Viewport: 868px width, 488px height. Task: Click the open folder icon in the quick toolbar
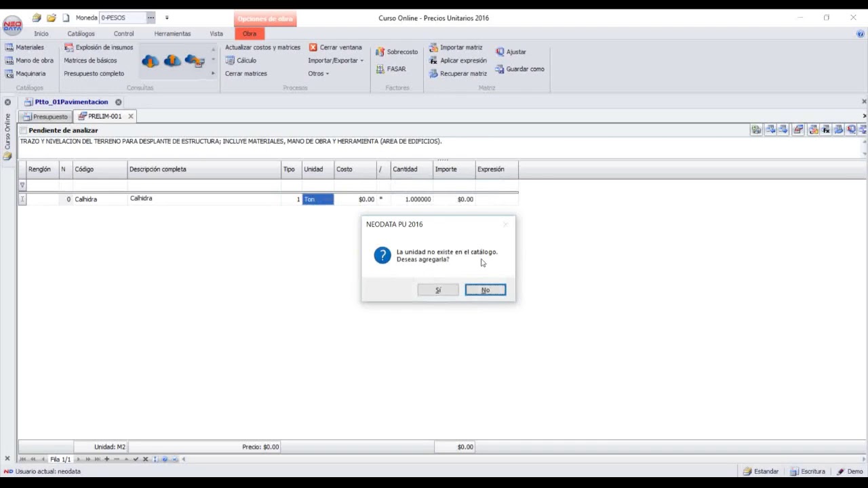tap(51, 18)
